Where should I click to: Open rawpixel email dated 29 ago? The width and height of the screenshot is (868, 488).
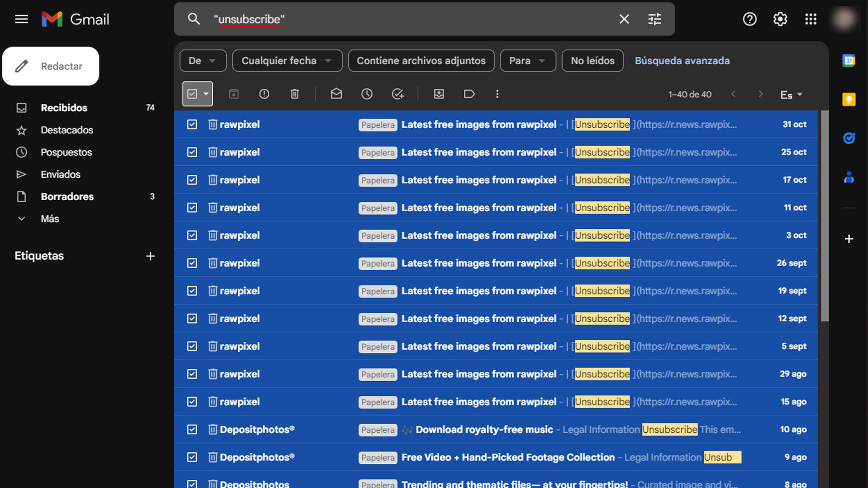[x=496, y=374]
